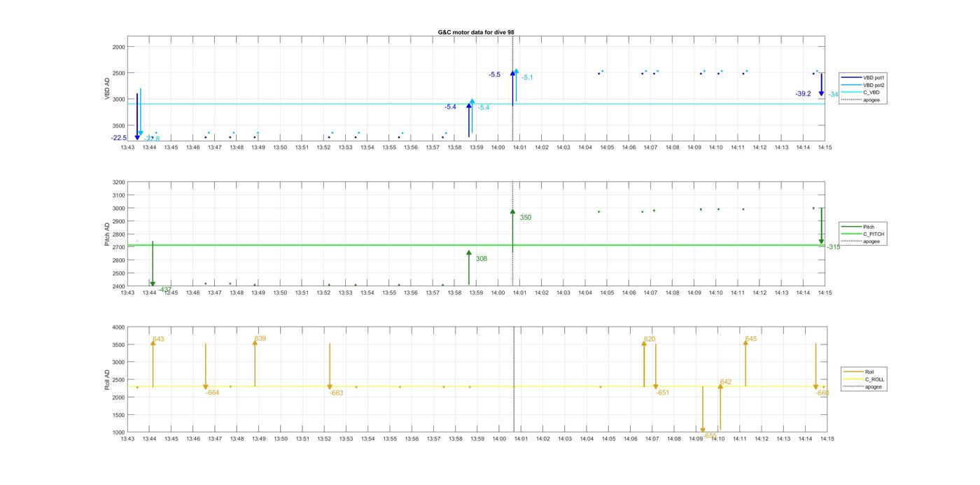Click the "VBD AD" y-axis label
The image size is (980, 485).
click(x=108, y=88)
